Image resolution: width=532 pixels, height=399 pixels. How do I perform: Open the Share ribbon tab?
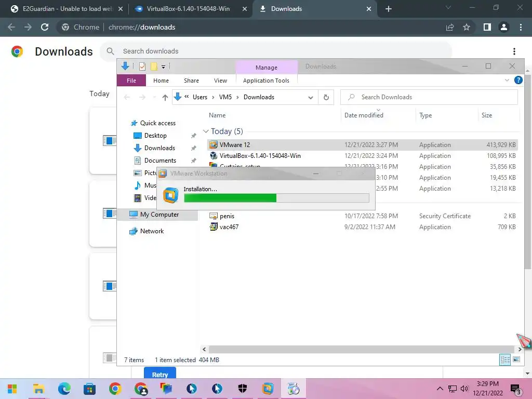click(x=191, y=81)
